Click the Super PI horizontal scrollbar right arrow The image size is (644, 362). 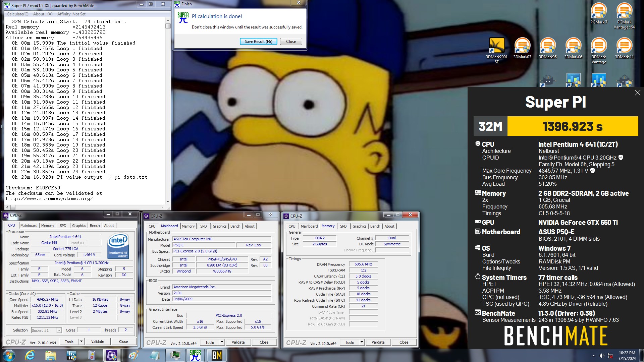(162, 207)
